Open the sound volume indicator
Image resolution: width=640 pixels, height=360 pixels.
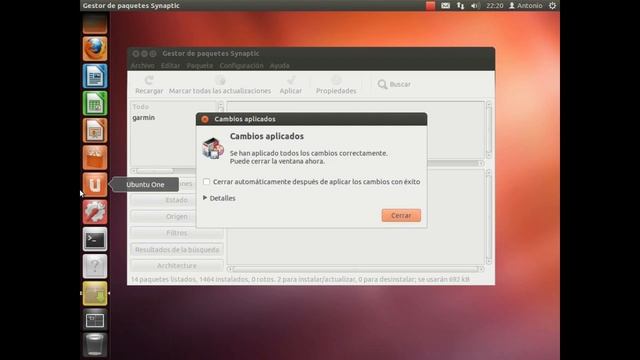(475, 6)
